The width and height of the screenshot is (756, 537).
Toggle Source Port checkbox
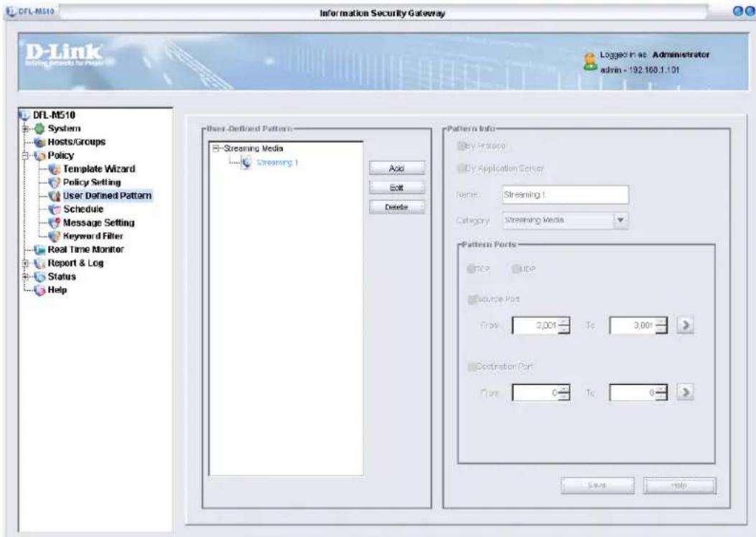click(472, 299)
